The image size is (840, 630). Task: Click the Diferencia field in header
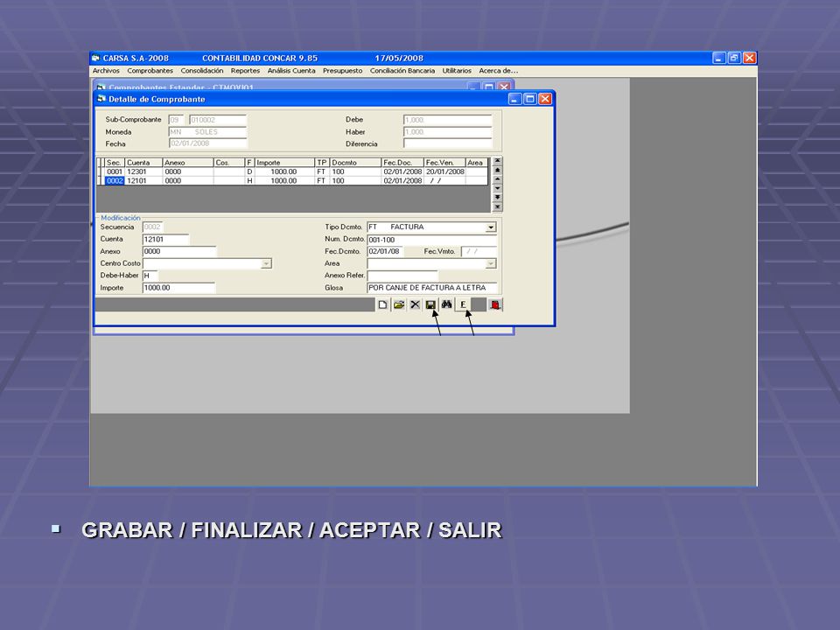pos(447,143)
